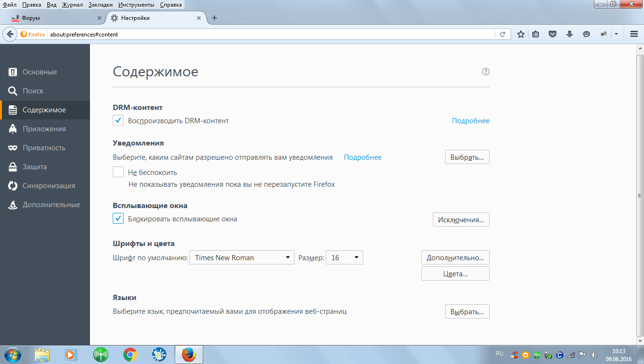The width and height of the screenshot is (644, 364).
Task: Open the Файл menu
Action: coord(10,5)
